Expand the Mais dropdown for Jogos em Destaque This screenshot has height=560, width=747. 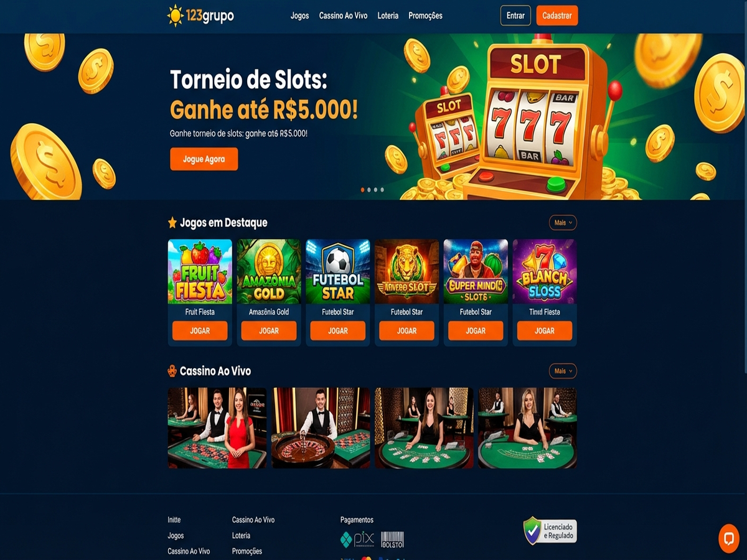coord(563,223)
